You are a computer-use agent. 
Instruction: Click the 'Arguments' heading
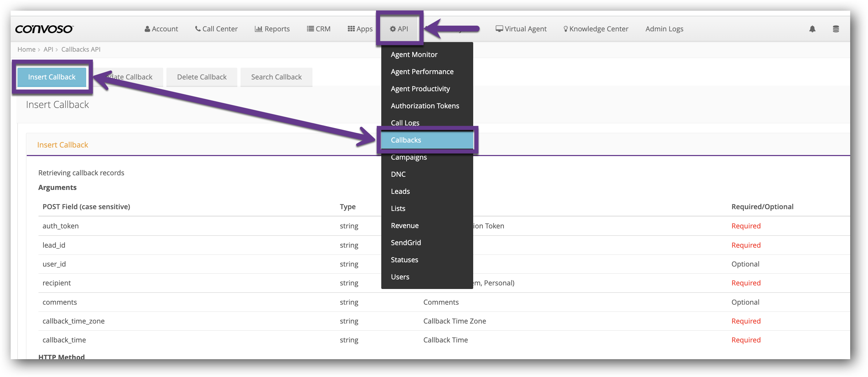(57, 187)
